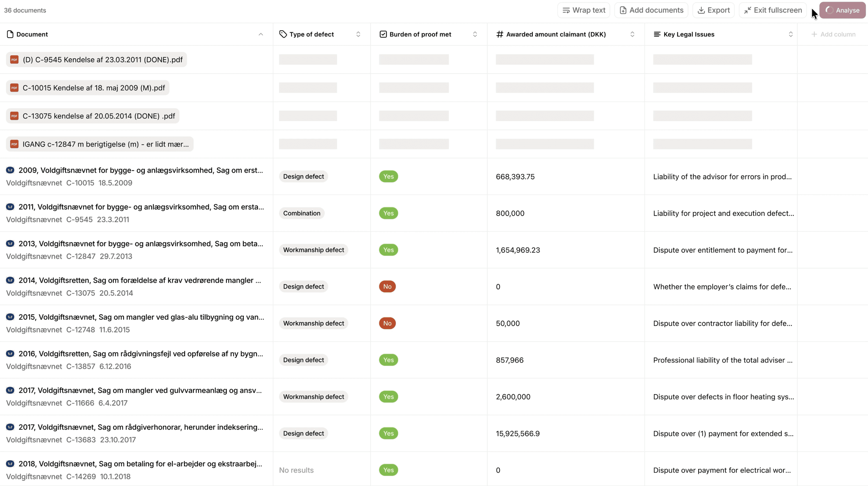Click the document icon in Document column header
Viewport: 868px width, 486px height.
pos(10,34)
